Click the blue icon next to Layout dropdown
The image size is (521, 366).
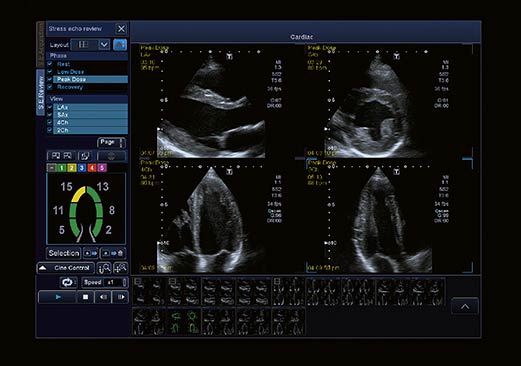pos(120,44)
